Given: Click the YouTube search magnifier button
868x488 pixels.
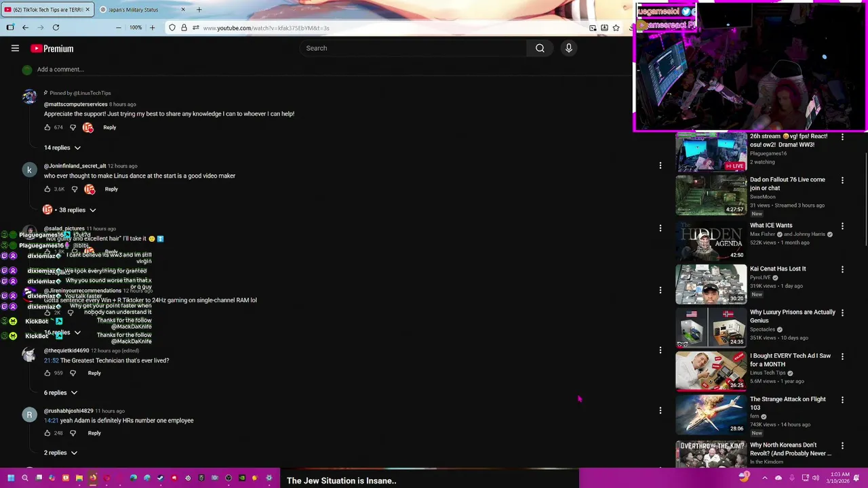Looking at the screenshot, I should point(540,48).
